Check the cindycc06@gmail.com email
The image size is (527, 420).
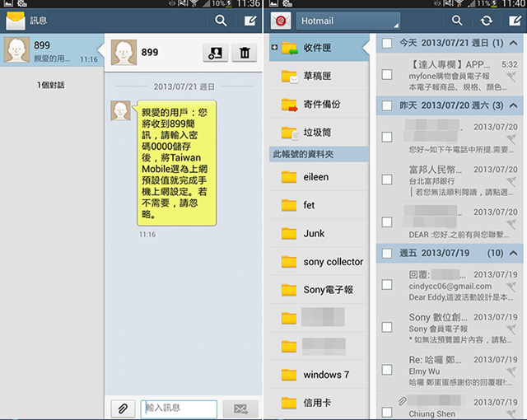pyautogui.click(x=387, y=285)
